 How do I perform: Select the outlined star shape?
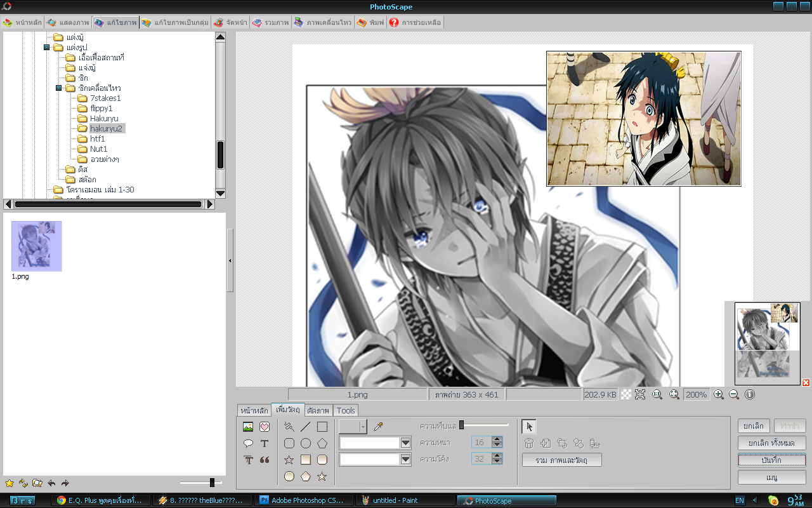coord(289,460)
